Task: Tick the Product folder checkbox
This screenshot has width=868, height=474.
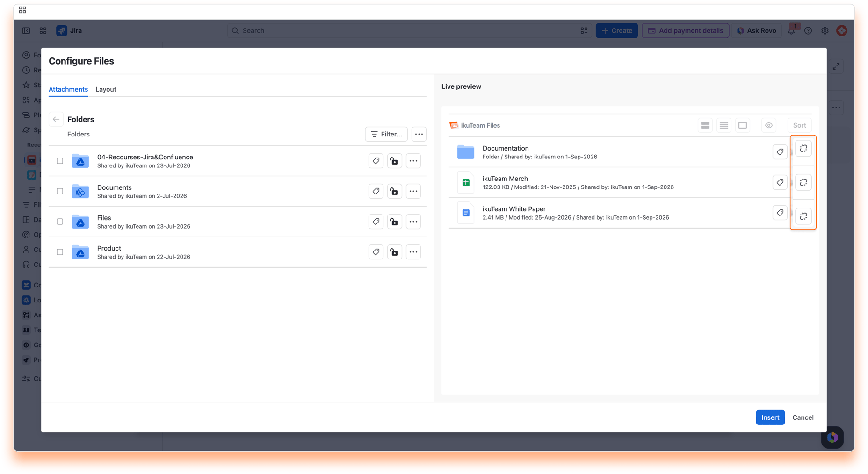Action: click(x=60, y=252)
